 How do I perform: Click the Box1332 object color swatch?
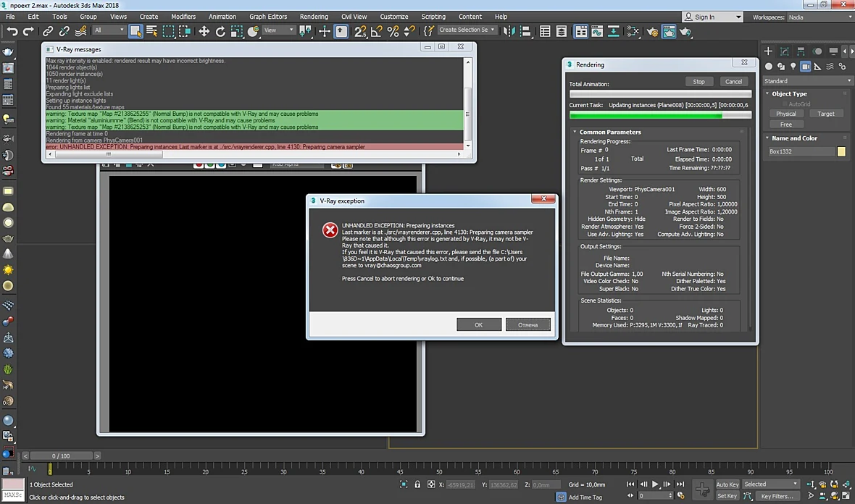click(841, 151)
